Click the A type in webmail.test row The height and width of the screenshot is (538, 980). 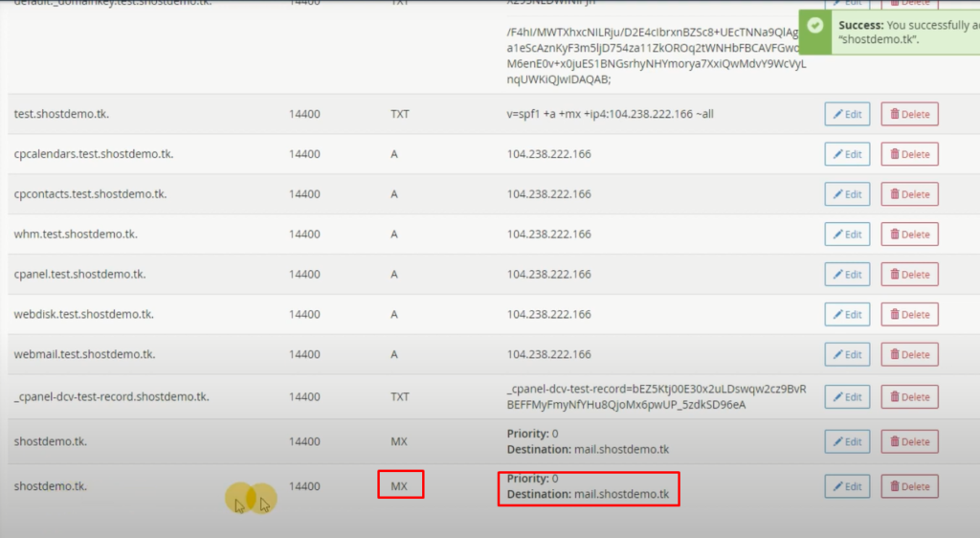394,353
